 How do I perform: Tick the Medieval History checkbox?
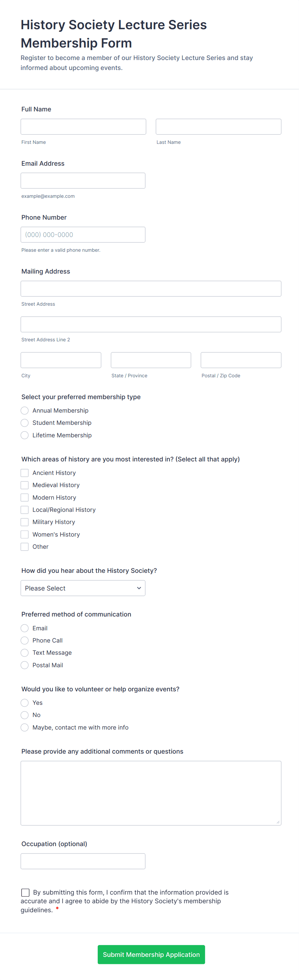tap(25, 485)
